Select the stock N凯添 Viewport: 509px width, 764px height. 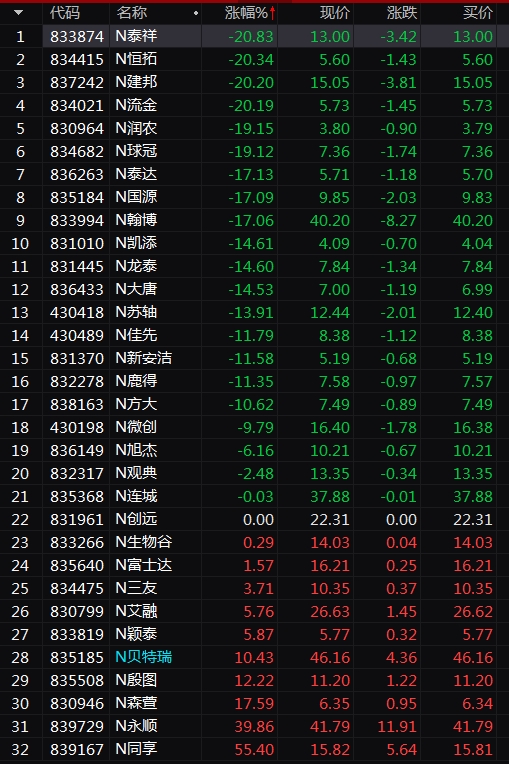[136, 243]
